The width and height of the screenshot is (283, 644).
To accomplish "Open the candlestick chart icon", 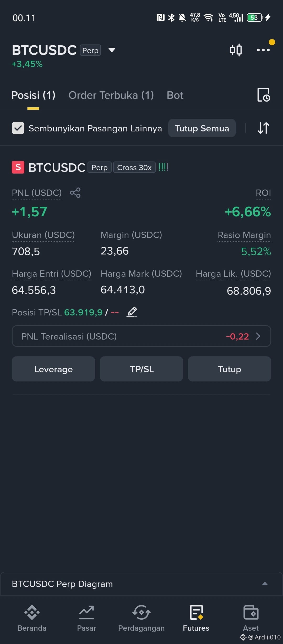I will coord(236,50).
